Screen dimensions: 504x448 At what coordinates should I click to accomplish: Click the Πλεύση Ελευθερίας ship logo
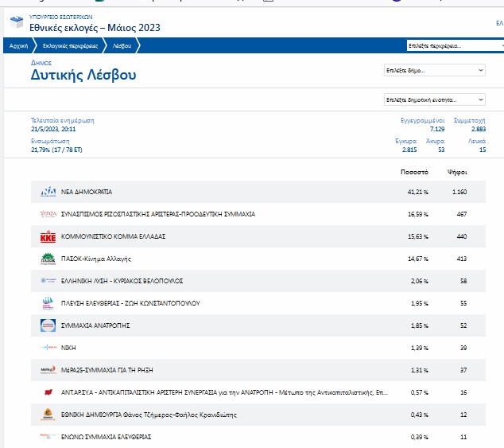click(48, 303)
